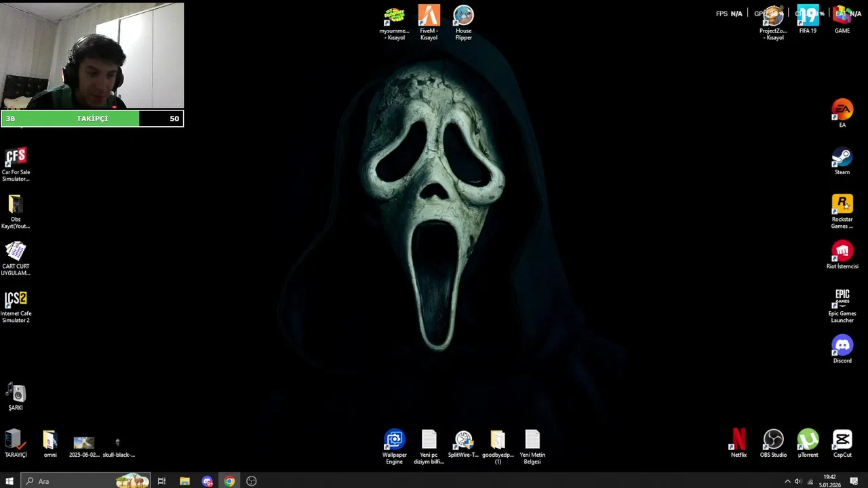Launch OBS Studio from the desktop

pos(773,443)
